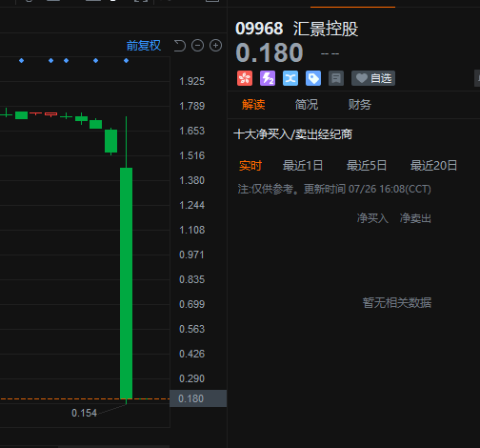
Task: Click the 净买入 column header
Action: (x=372, y=218)
